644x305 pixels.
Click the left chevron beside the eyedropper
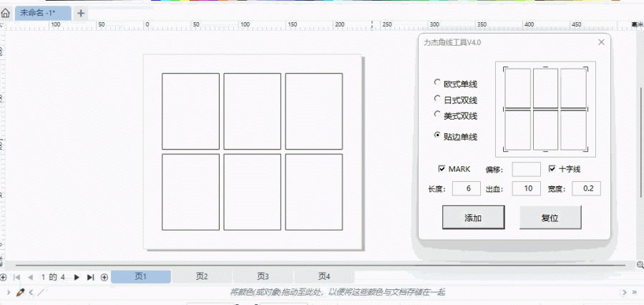[30, 292]
